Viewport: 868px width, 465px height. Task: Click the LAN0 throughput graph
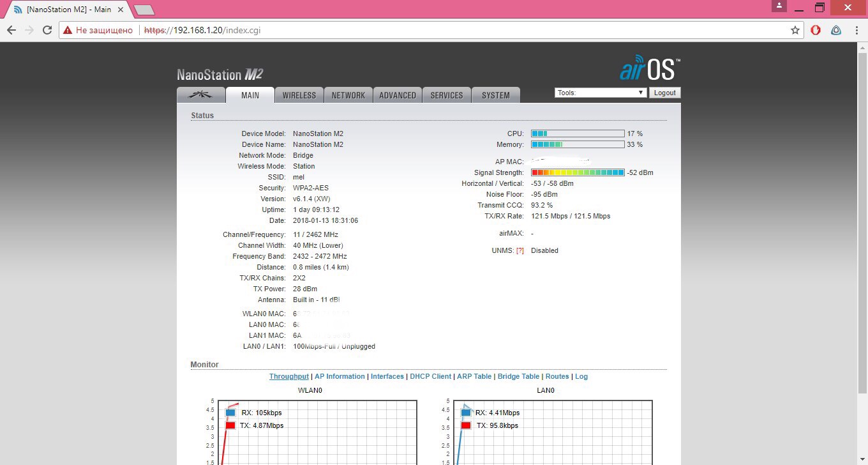click(554, 432)
